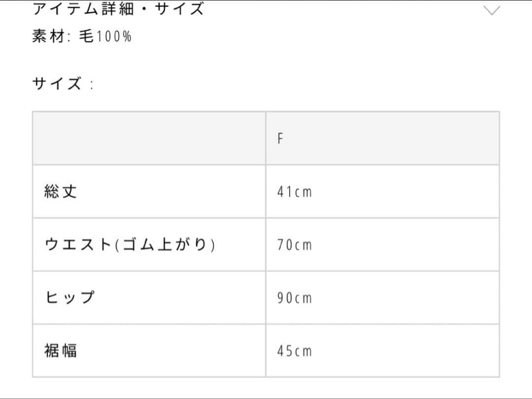Click the サイズ : label above the table

point(63,84)
